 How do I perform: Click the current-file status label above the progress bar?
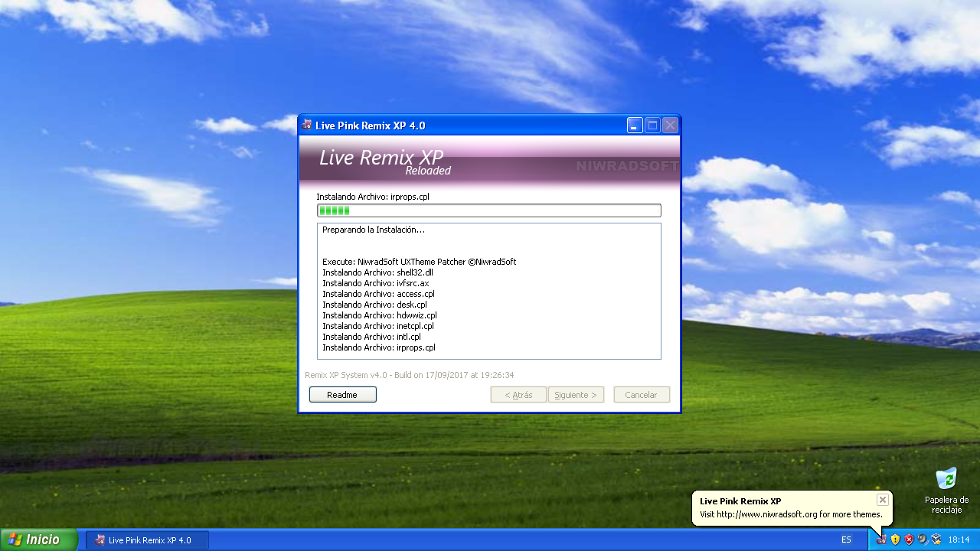point(373,197)
